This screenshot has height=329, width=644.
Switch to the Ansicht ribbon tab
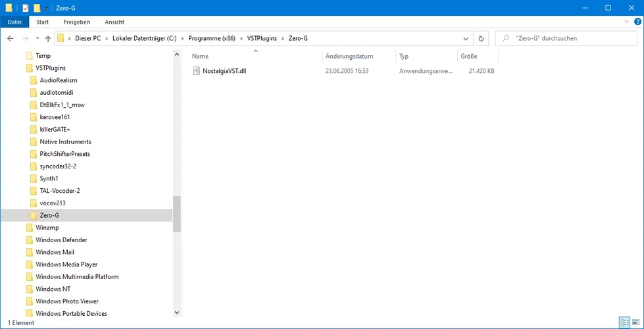pos(114,22)
